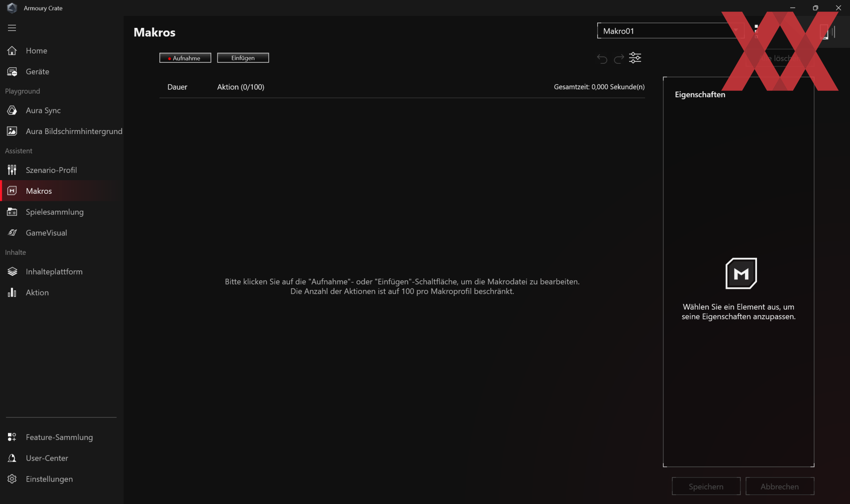Click the Abbrechen button
This screenshot has width=850, height=504.
click(780, 486)
